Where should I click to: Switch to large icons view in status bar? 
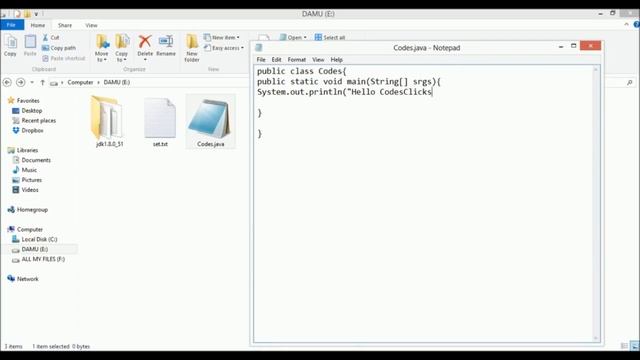click(x=634, y=346)
